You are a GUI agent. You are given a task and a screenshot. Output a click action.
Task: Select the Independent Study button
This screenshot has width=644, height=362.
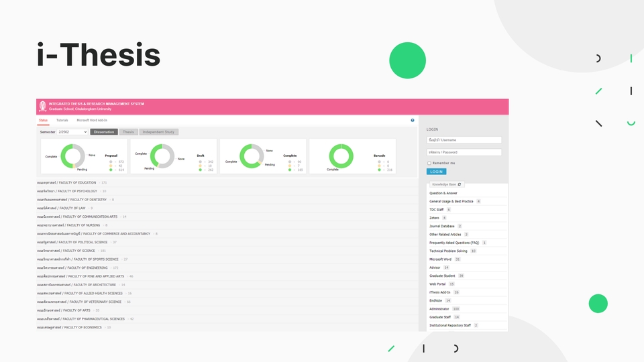click(x=158, y=132)
